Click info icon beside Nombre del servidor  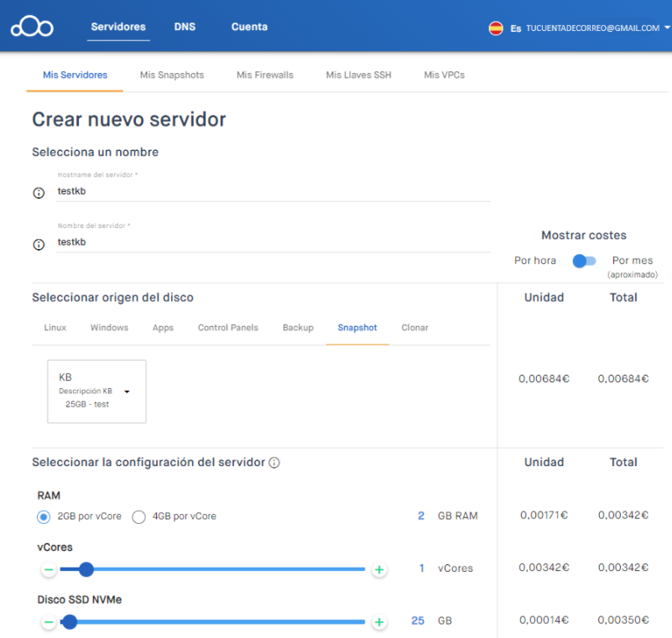(39, 245)
